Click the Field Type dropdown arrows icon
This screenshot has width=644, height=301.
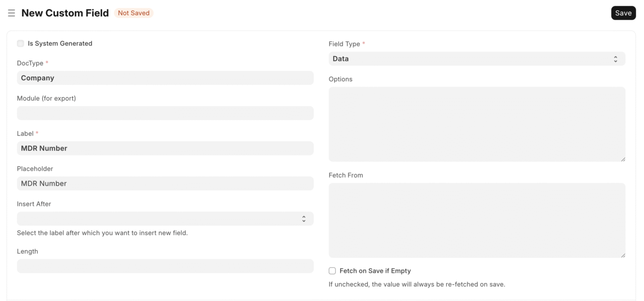[x=615, y=59]
